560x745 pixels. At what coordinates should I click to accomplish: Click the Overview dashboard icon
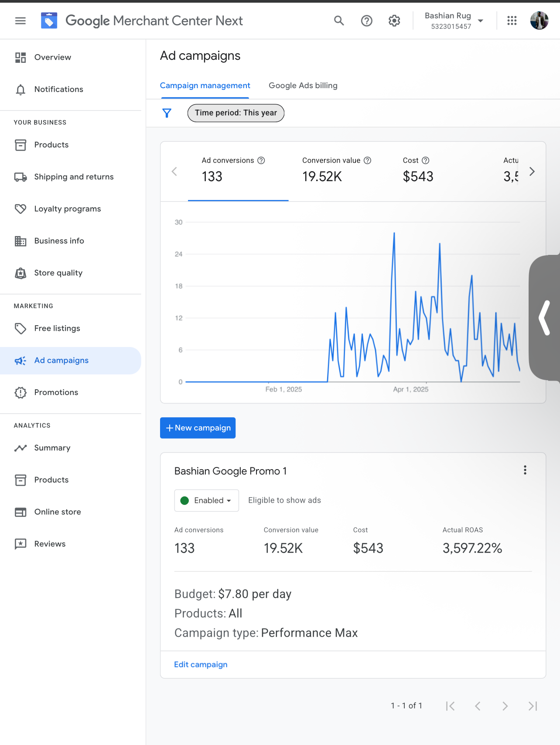pos(20,57)
